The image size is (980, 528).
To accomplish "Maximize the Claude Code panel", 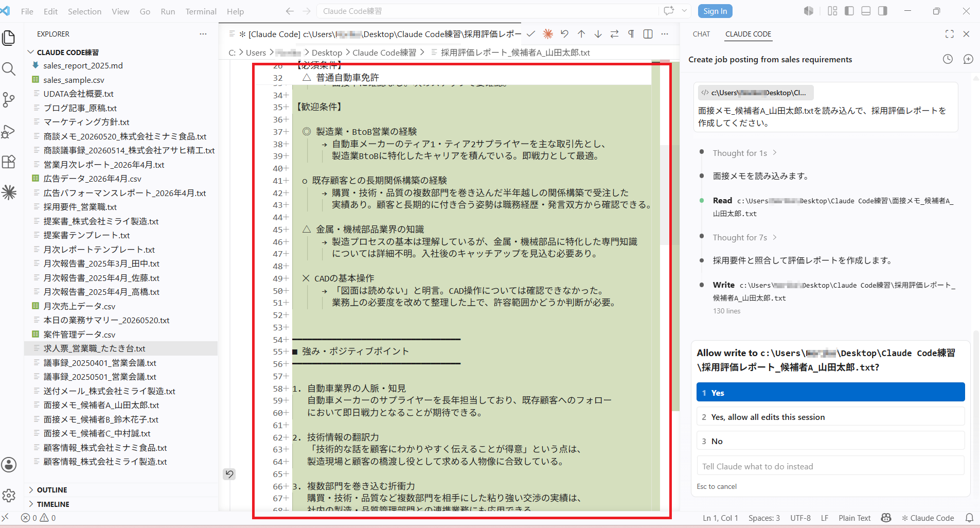I will click(950, 34).
